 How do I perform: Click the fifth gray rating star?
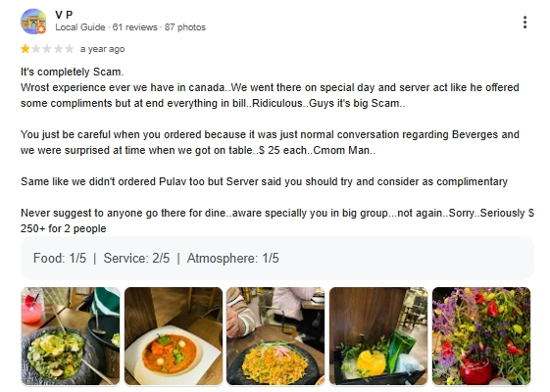click(70, 49)
